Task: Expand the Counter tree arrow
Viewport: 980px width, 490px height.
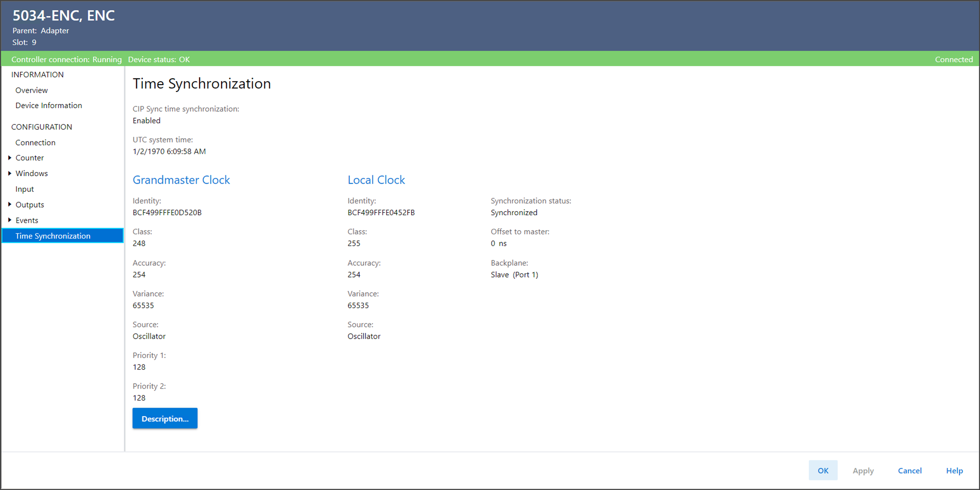Action: 9,158
